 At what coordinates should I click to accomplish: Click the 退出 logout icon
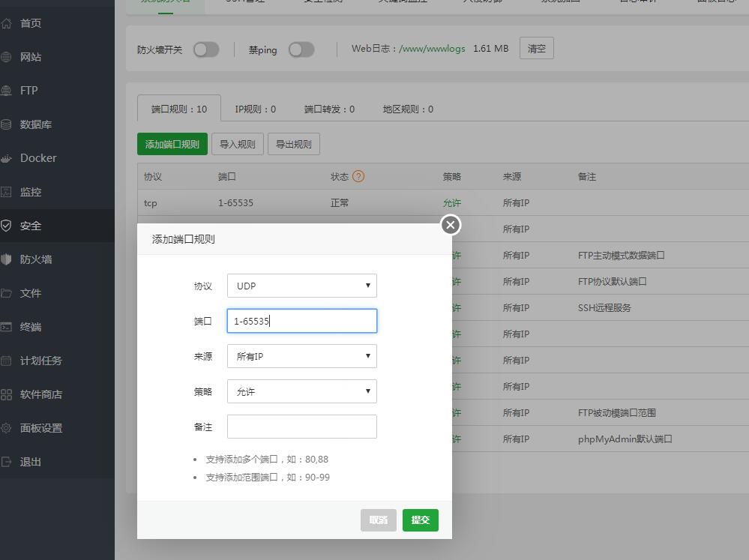(x=6, y=462)
